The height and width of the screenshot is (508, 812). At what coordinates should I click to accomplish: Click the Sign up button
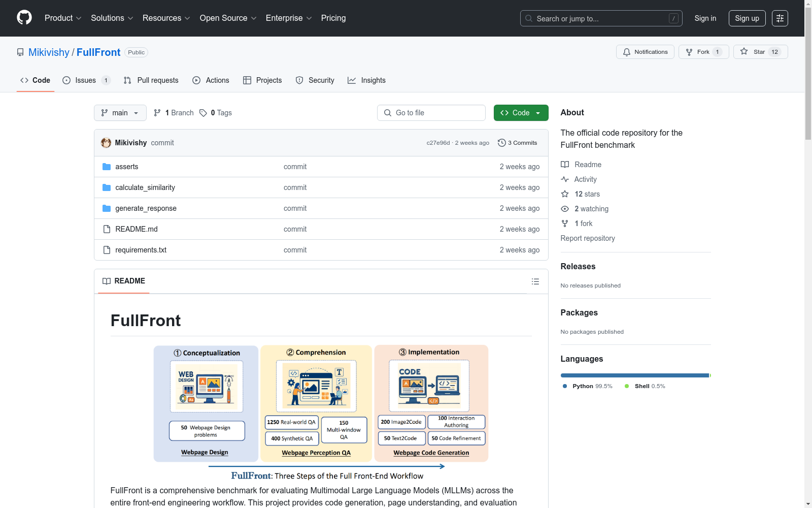747,18
